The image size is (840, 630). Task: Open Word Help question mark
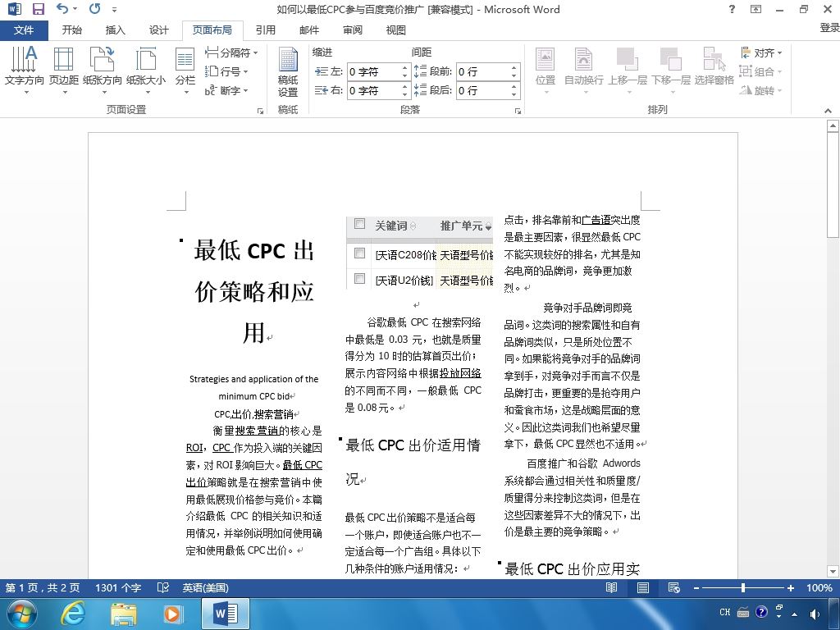(x=732, y=9)
